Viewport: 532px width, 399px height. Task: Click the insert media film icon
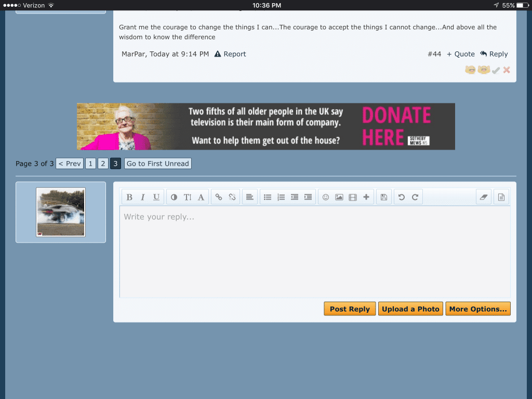coord(353,197)
